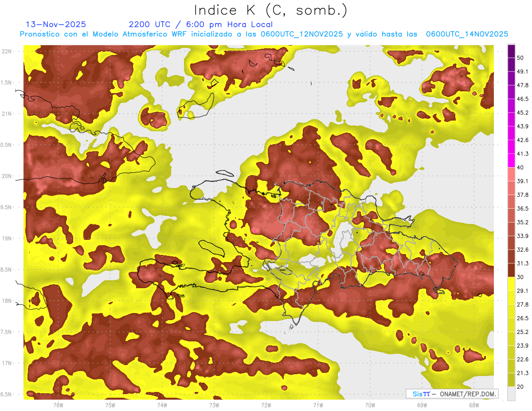The image size is (532, 411).
Task: Click the colorbar value '49.1'
Action: point(523,71)
